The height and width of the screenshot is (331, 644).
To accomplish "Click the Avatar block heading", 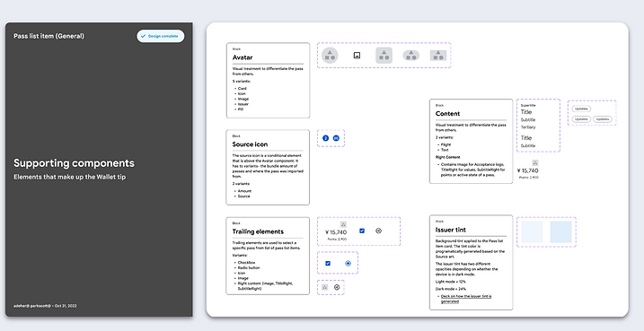I will 243,57.
